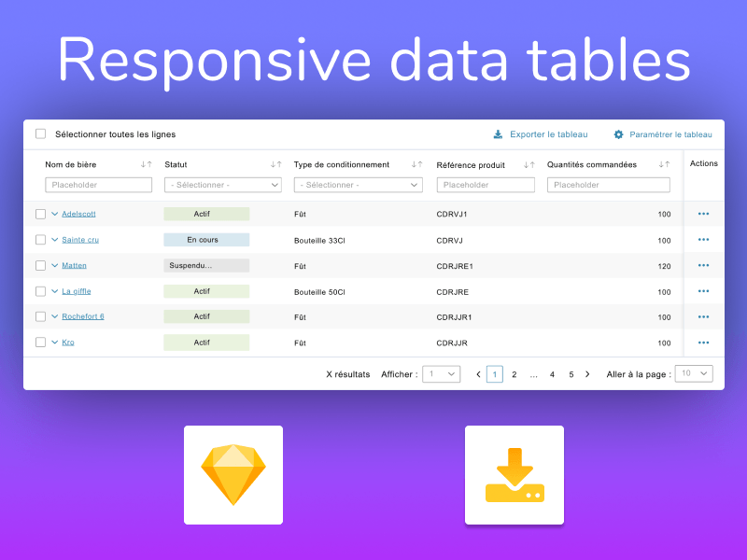Image resolution: width=747 pixels, height=560 pixels.
Task: Click the next page arrow
Action: click(587, 373)
